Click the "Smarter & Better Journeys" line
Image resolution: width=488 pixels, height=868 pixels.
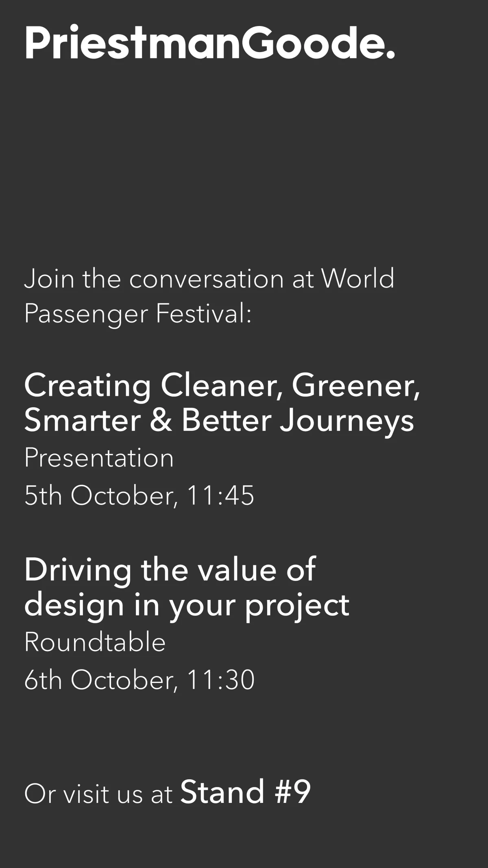(219, 420)
